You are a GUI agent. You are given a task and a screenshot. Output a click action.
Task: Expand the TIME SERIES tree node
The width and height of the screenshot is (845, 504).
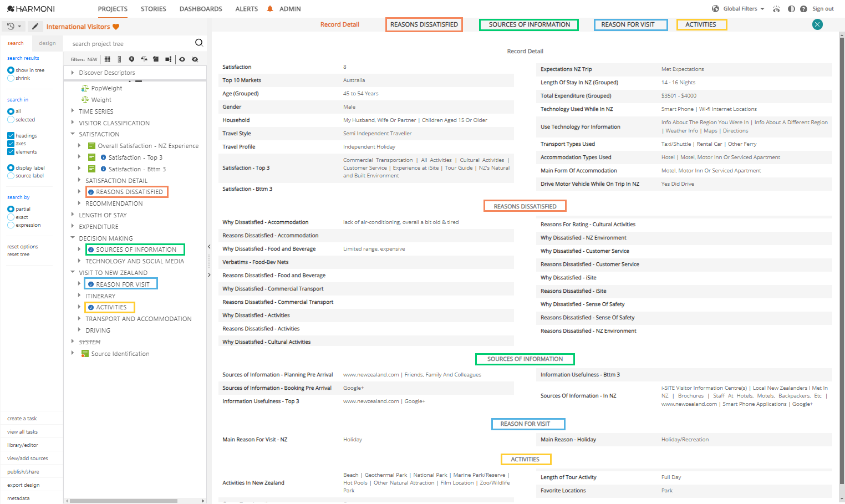click(73, 111)
